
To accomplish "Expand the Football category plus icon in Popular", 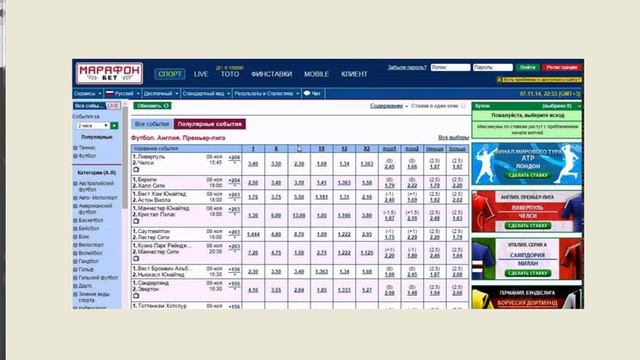I will coord(75,156).
